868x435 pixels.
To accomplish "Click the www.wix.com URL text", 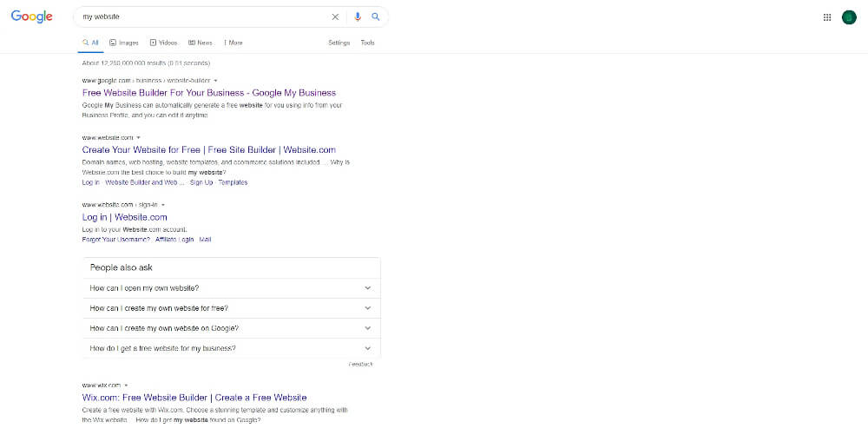I will pos(102,386).
